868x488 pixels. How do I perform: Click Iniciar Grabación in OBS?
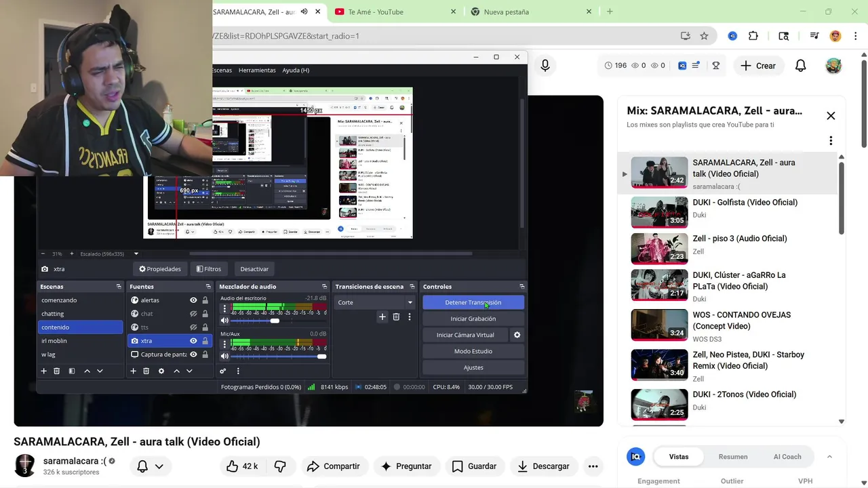(473, 319)
